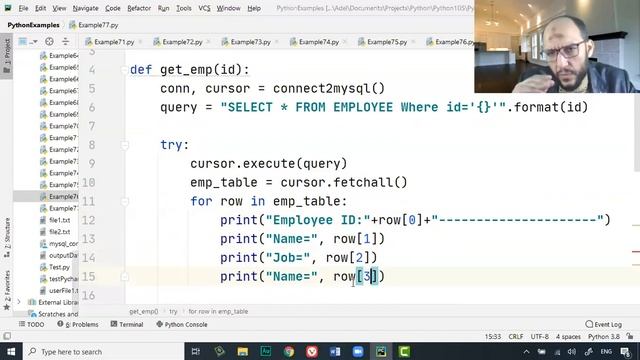
Task: Place the cursor in cursor.execute(query) line
Action: pyautogui.click(x=269, y=164)
